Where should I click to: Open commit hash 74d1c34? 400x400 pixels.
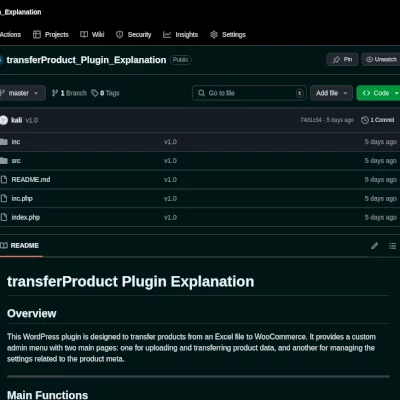tap(311, 120)
